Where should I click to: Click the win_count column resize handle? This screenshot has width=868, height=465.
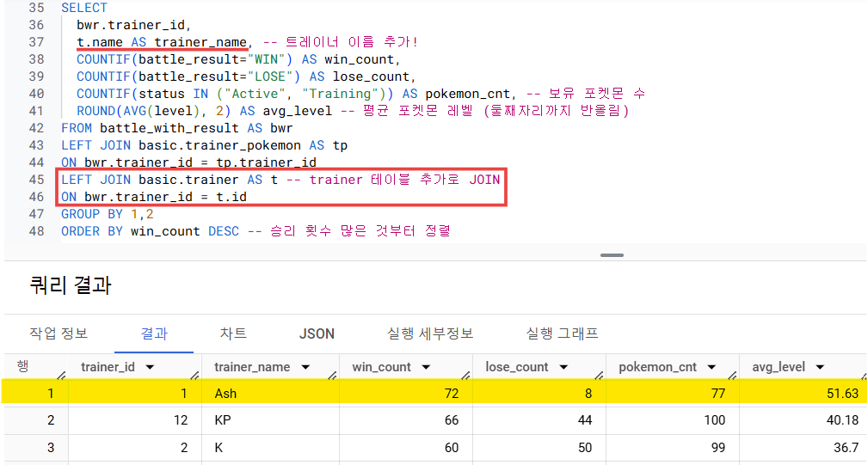pyautogui.click(x=466, y=376)
